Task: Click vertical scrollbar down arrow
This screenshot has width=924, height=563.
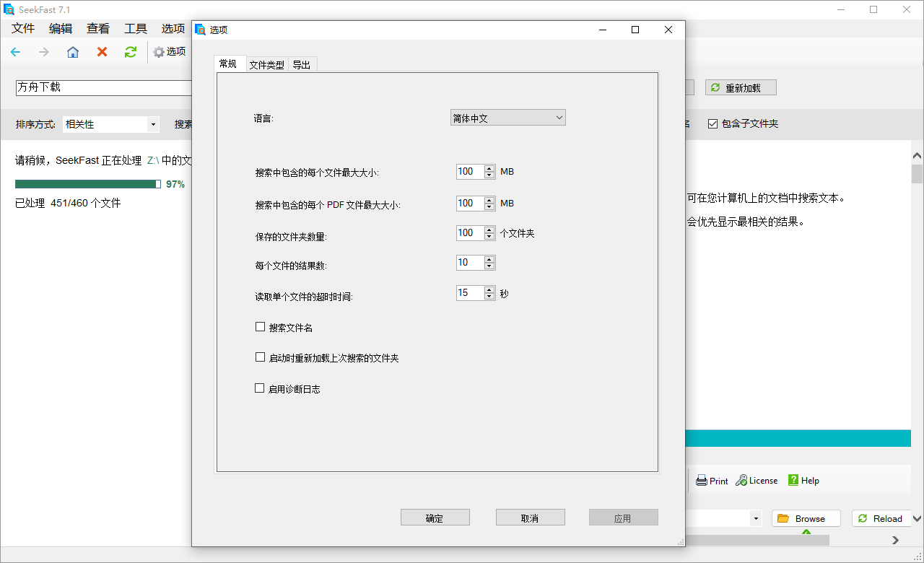Action: [x=917, y=518]
